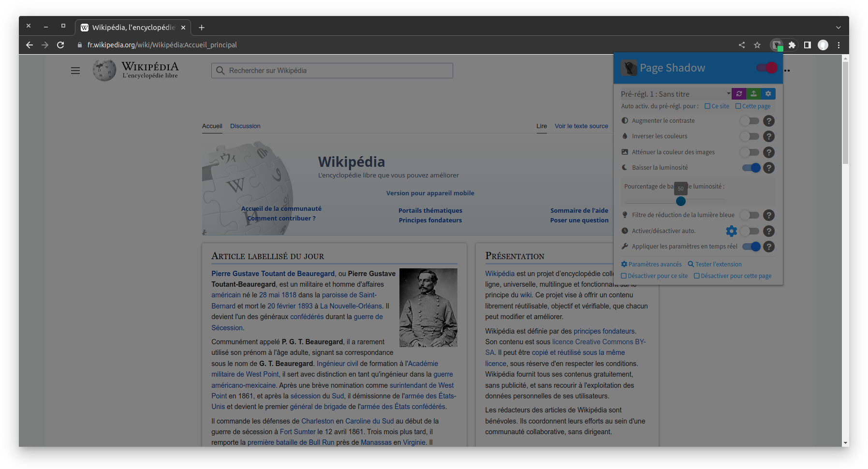Click the brightness percentage slider handle
This screenshot has width=868, height=469.
pyautogui.click(x=681, y=201)
